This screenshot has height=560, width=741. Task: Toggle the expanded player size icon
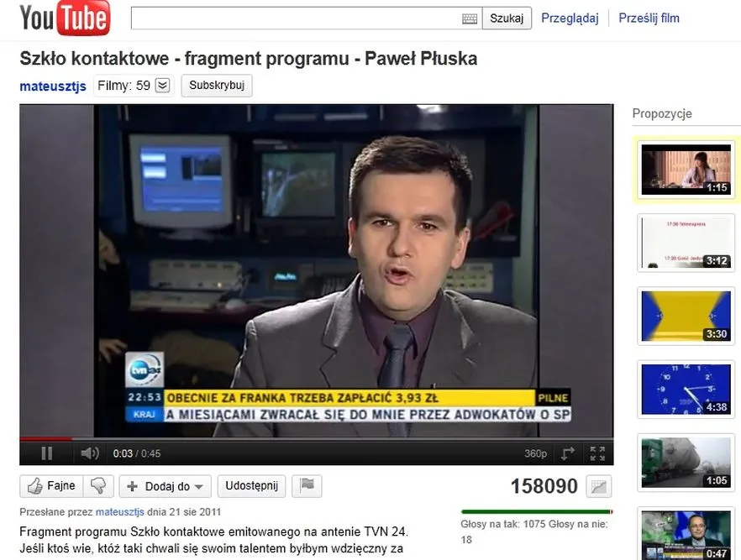coord(568,453)
